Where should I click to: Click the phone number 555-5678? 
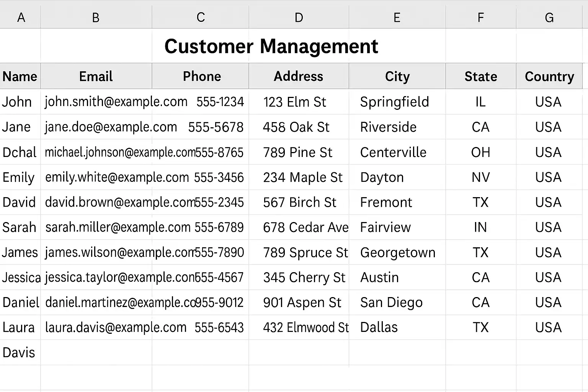coord(216,127)
